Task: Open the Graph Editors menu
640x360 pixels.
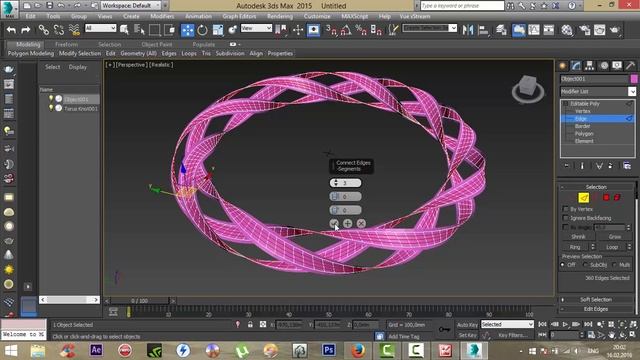Action: pos(239,16)
